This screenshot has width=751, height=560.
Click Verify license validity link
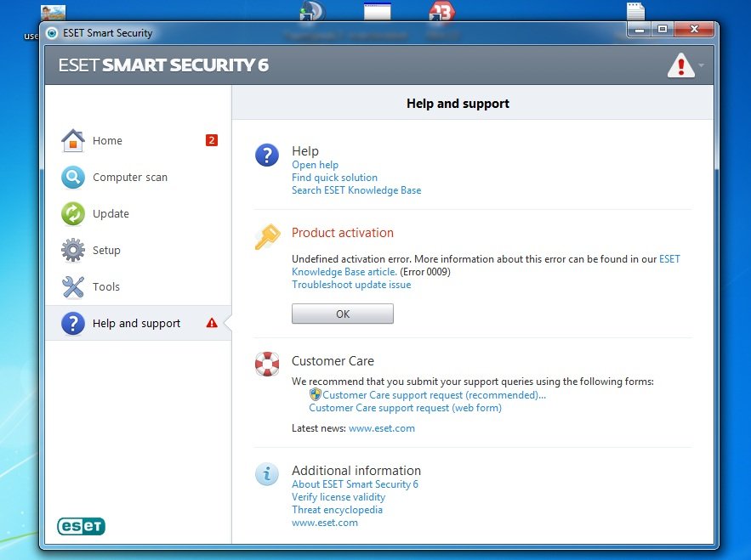point(339,497)
